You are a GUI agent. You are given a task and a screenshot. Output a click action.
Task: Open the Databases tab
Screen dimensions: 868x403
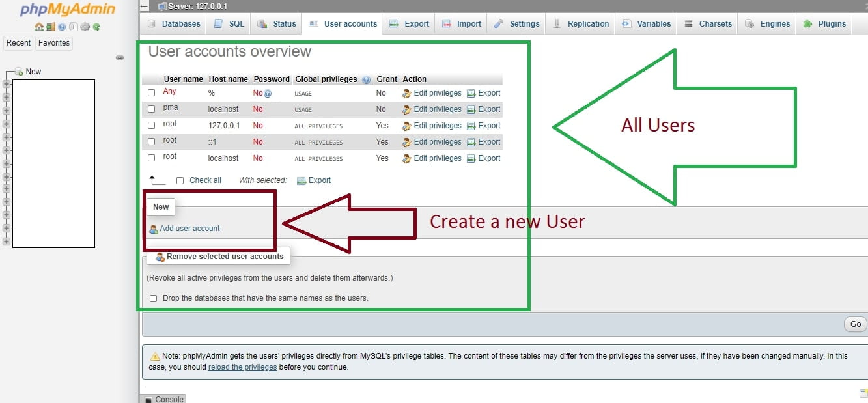pyautogui.click(x=173, y=24)
